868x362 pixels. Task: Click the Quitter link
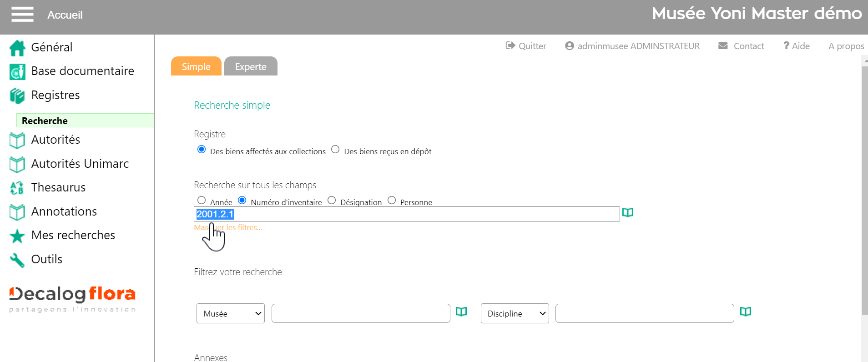pyautogui.click(x=526, y=46)
